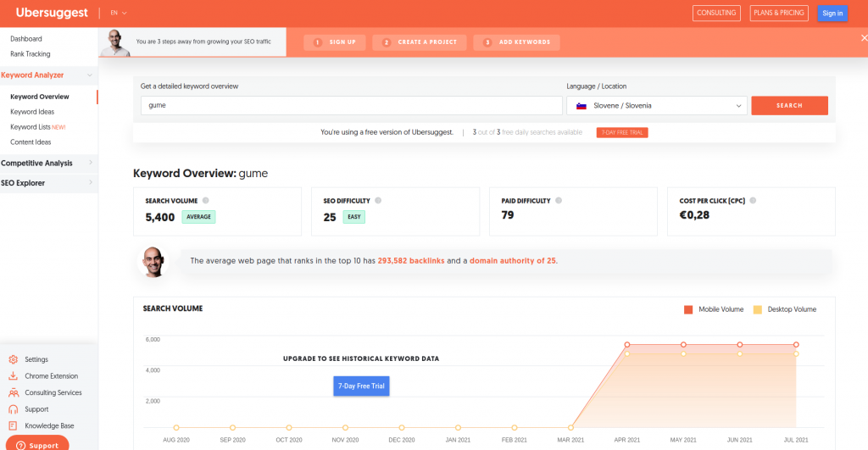Click the SEO Difficulty info icon
868x450 pixels.
tap(378, 200)
